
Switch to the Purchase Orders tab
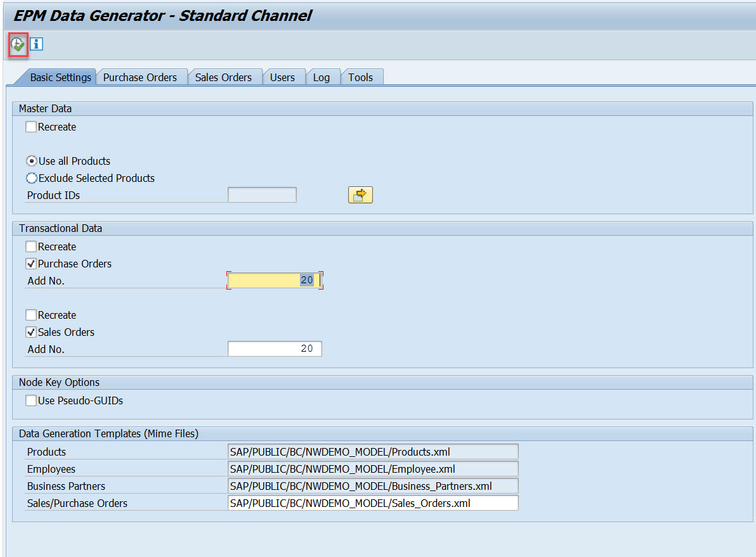[141, 77]
